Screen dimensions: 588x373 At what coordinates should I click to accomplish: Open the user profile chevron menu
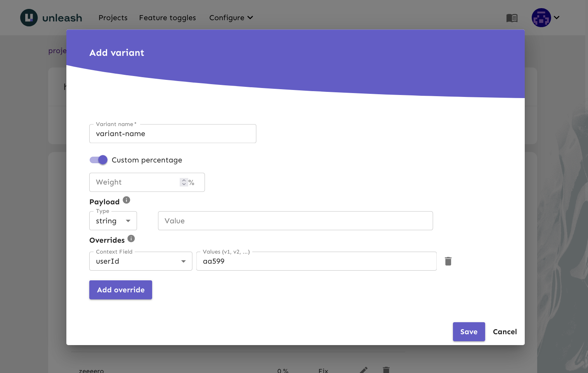tap(557, 18)
